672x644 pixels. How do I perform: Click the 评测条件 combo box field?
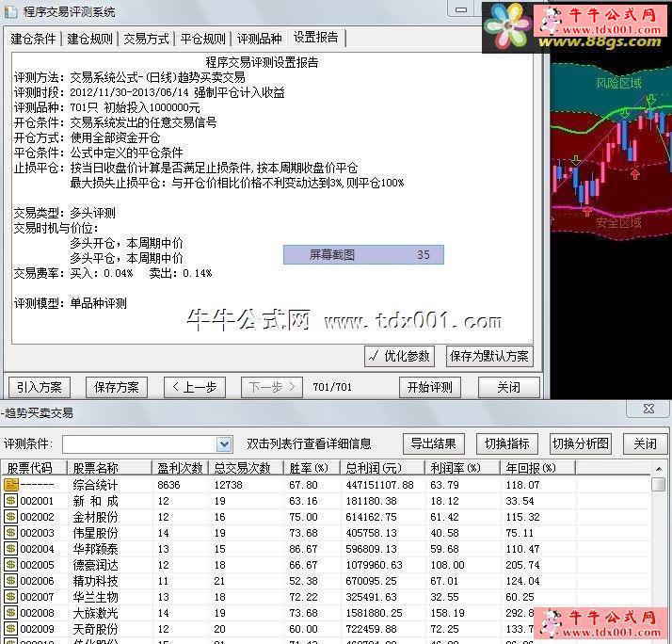click(x=148, y=444)
